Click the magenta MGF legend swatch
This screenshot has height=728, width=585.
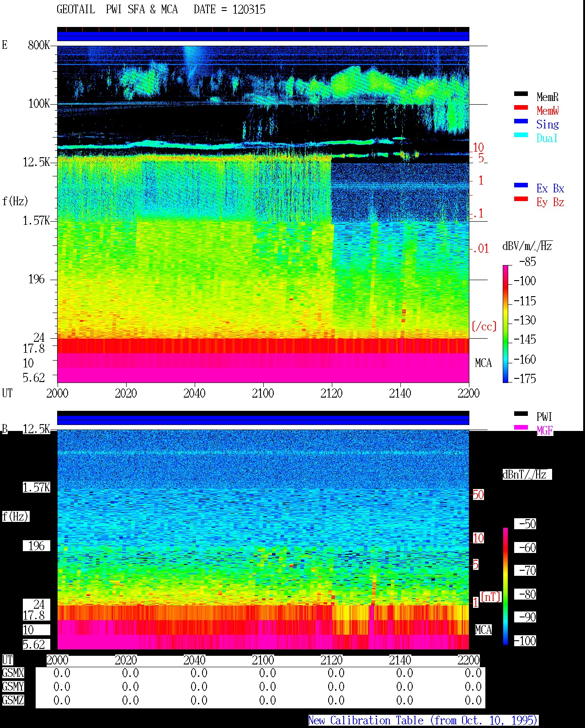point(521,428)
